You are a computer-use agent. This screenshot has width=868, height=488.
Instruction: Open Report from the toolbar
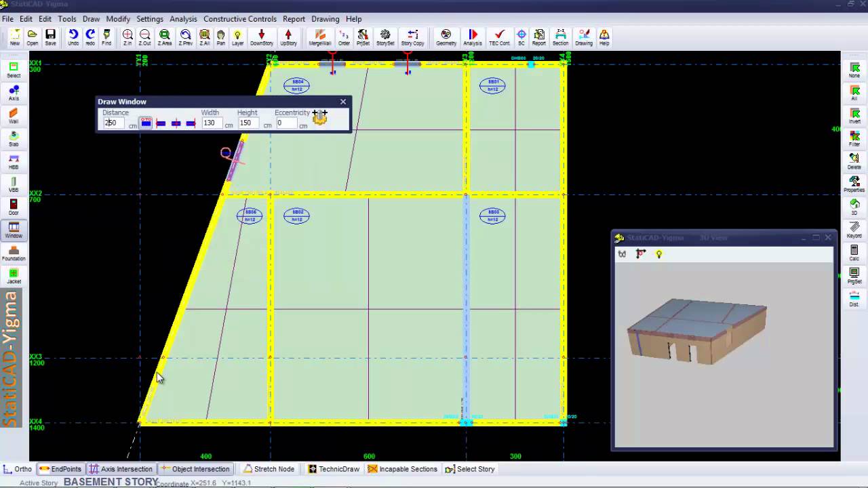pos(539,37)
